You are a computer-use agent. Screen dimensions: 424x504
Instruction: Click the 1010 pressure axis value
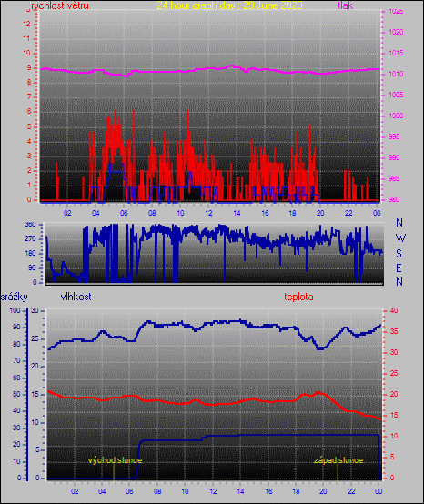(x=396, y=74)
